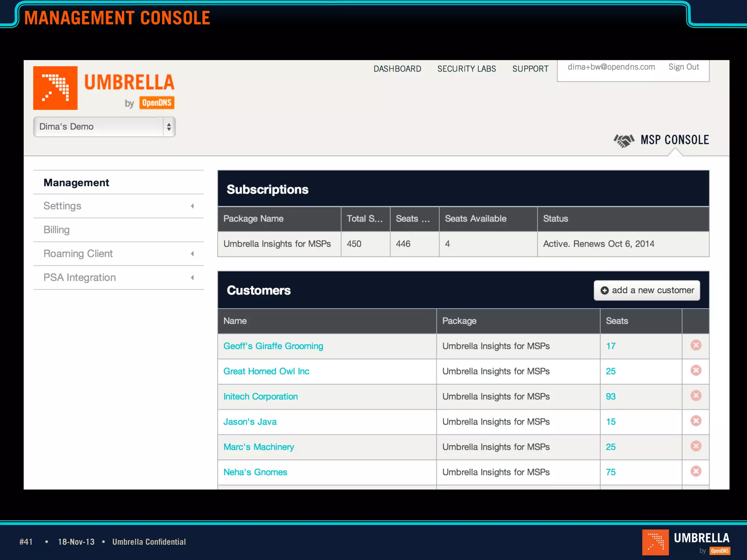Click the Management sidebar heading
Image resolution: width=747 pixels, height=560 pixels.
(x=76, y=183)
